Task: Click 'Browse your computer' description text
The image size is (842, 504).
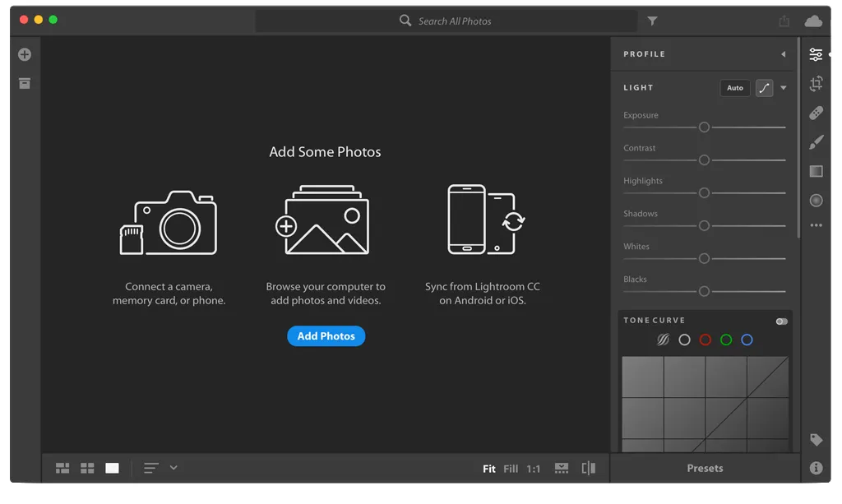Action: pyautogui.click(x=326, y=294)
